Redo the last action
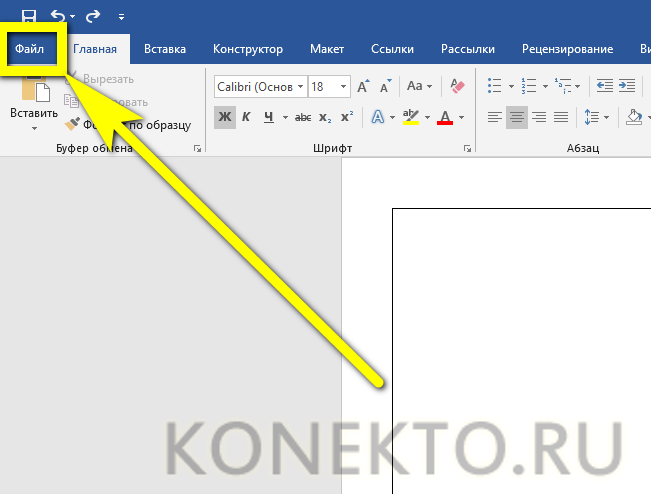The height and width of the screenshot is (494, 651). (93, 16)
